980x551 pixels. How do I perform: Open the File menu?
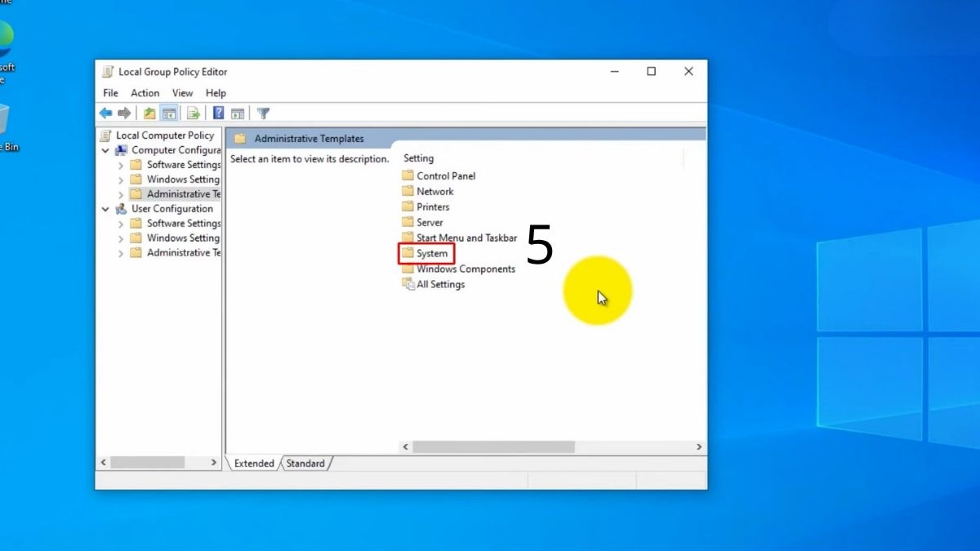pyautogui.click(x=110, y=93)
